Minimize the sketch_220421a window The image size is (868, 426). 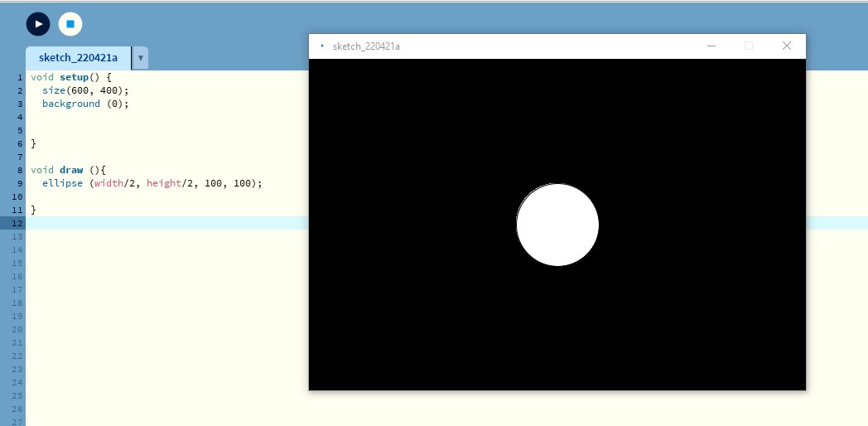tap(711, 46)
